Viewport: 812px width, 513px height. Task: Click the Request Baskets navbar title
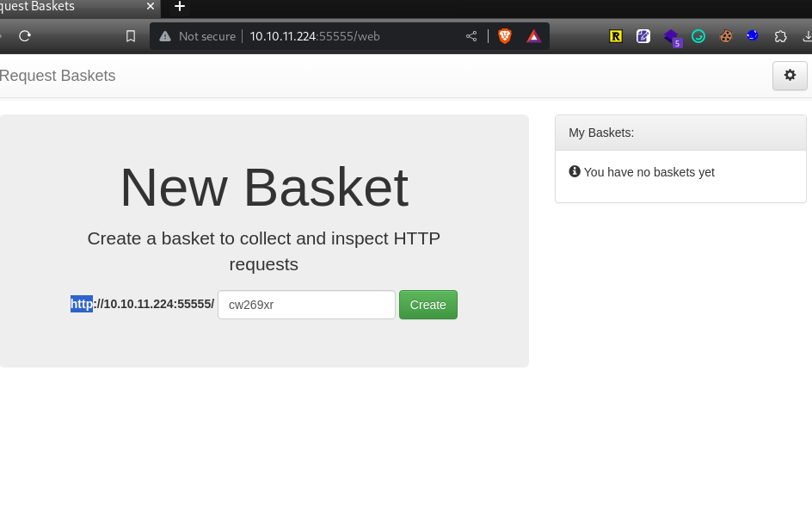click(58, 76)
